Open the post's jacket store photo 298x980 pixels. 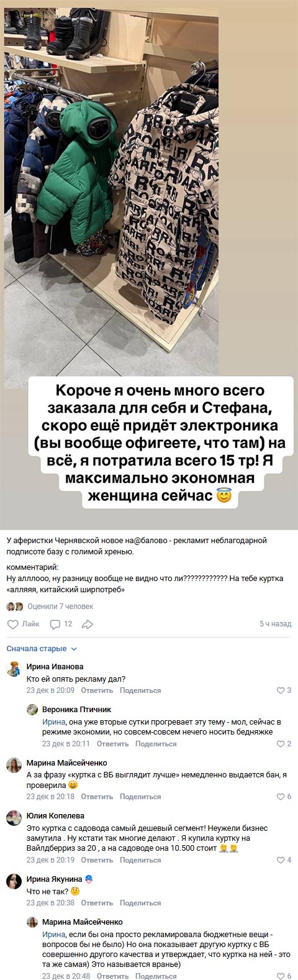[148, 194]
